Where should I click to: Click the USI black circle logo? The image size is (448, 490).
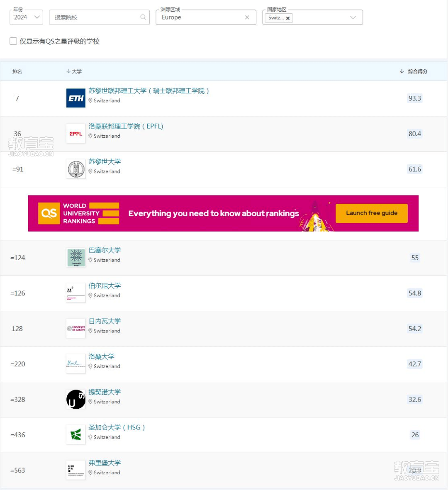click(75, 399)
